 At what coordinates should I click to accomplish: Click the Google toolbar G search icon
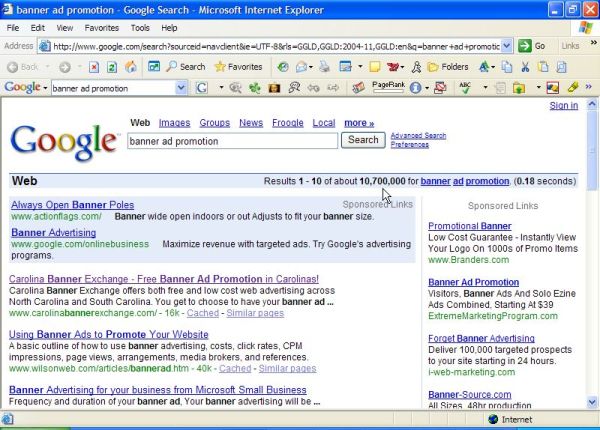pos(202,88)
